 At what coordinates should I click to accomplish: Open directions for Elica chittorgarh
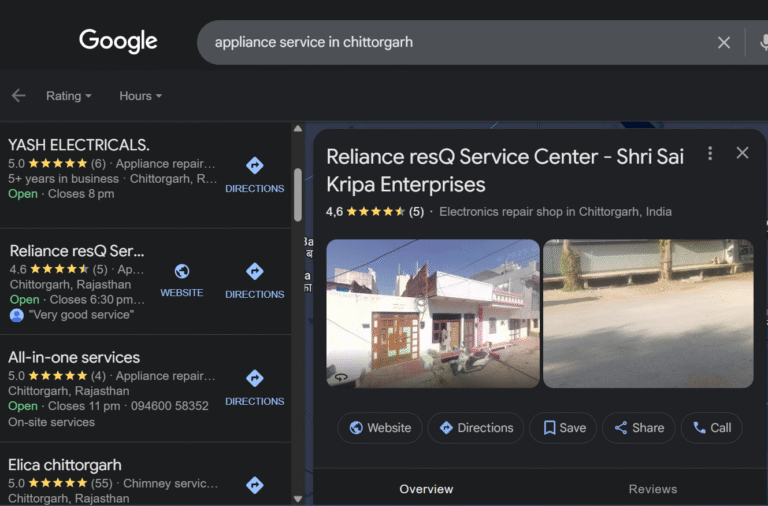coord(254,485)
